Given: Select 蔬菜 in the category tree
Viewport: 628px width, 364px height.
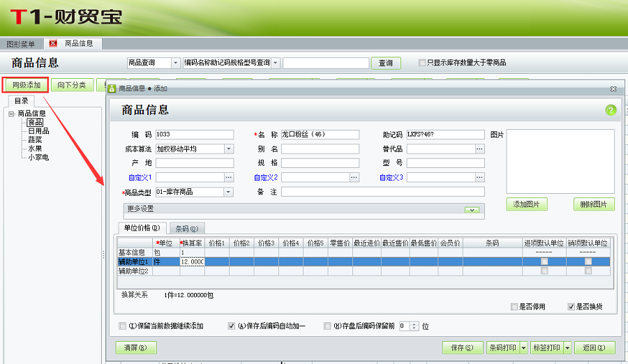Looking at the screenshot, I should [35, 140].
